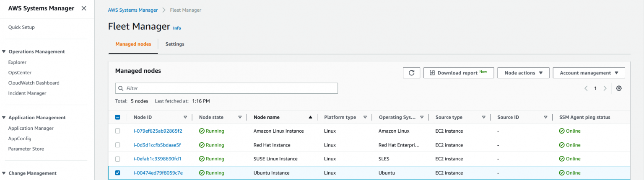The image size is (644, 180).
Task: Click Node ID column sort arrow
Action: coord(185,118)
